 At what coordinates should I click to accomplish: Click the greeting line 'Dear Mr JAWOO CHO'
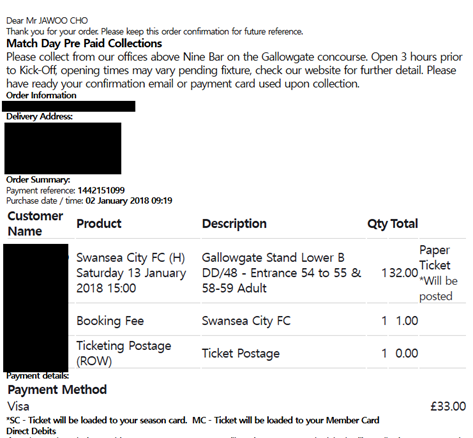47,21
